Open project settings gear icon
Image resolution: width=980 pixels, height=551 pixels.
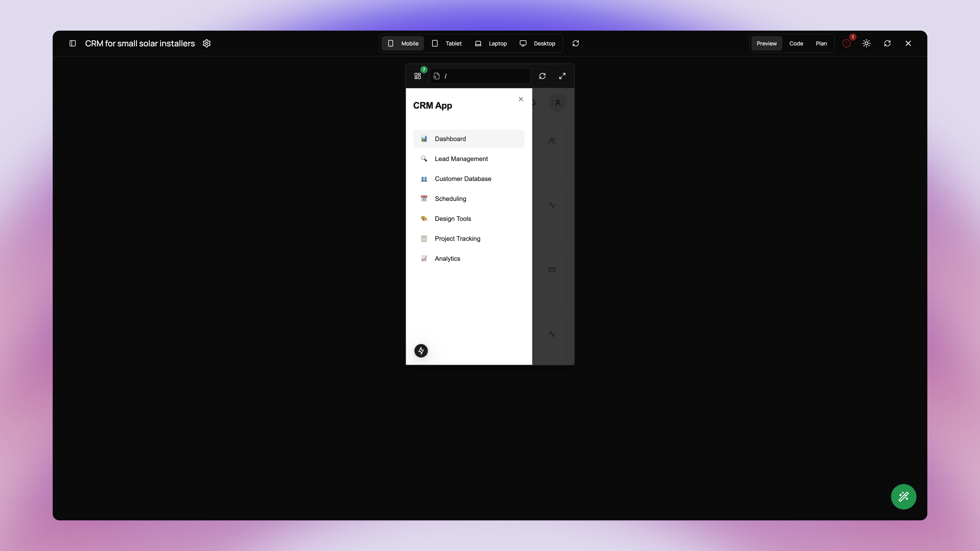(207, 43)
